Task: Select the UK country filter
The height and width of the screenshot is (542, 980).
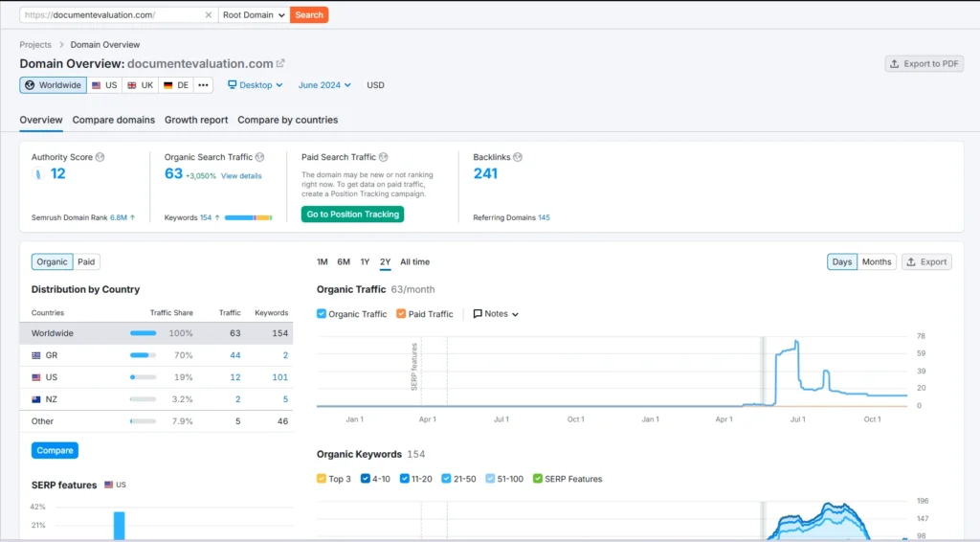Action: pyautogui.click(x=140, y=85)
